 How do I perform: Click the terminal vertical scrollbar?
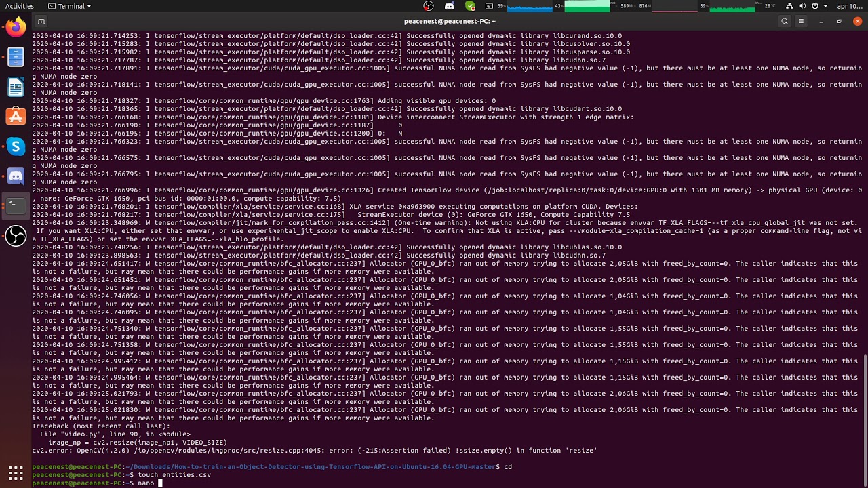[x=865, y=419]
